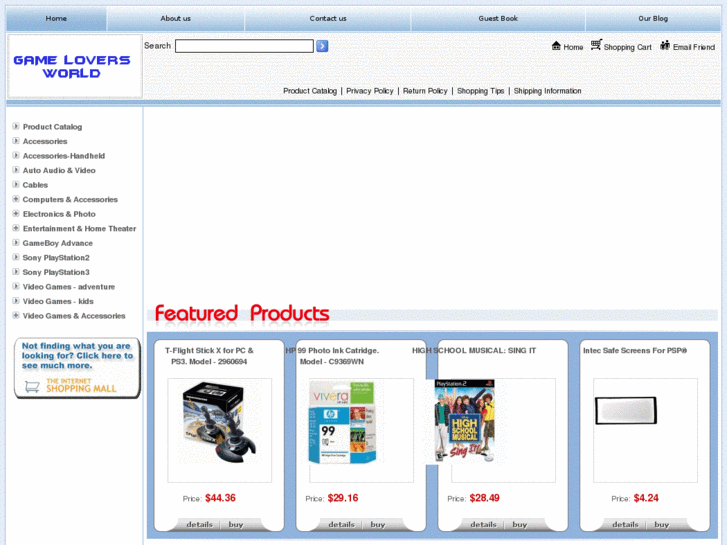Expand the Product Catalog sidebar arrow

16,126
